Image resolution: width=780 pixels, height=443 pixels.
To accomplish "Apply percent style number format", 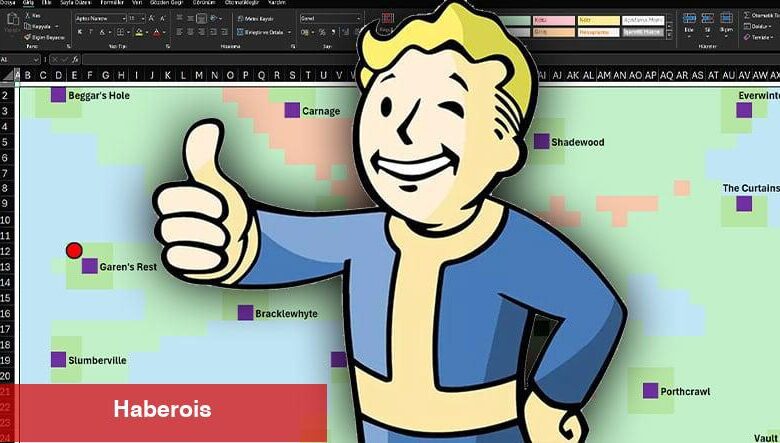I will [322, 32].
